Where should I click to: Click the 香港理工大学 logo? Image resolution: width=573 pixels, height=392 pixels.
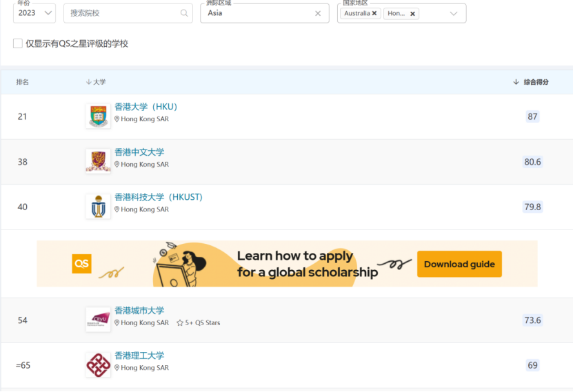click(99, 364)
